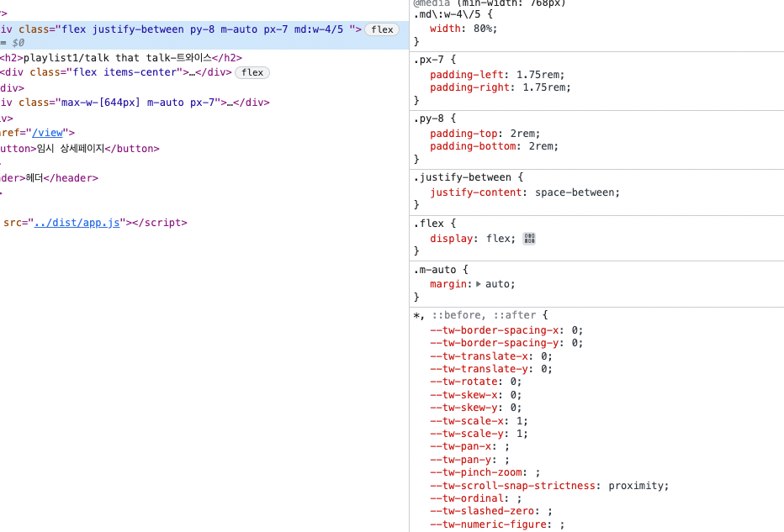Select the button 임시 상세페이지 element row
Screen dimensions: 784x532
click(x=80, y=149)
